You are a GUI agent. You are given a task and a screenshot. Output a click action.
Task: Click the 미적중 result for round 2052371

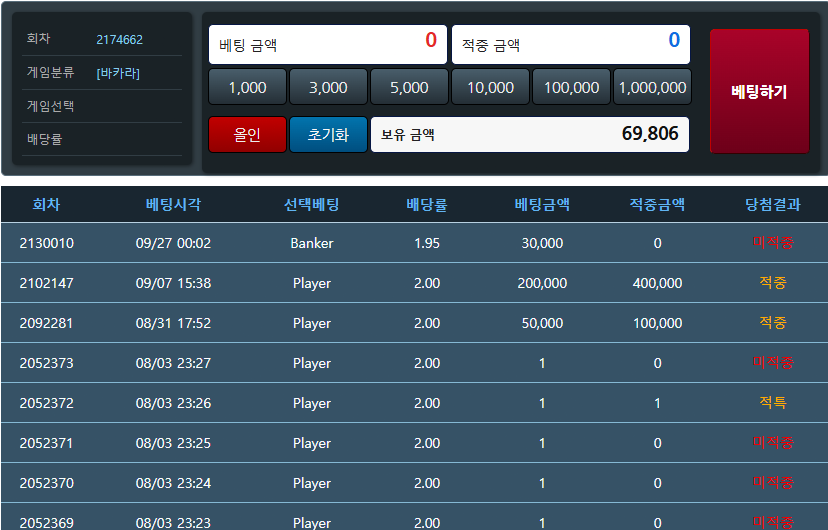coord(773,442)
